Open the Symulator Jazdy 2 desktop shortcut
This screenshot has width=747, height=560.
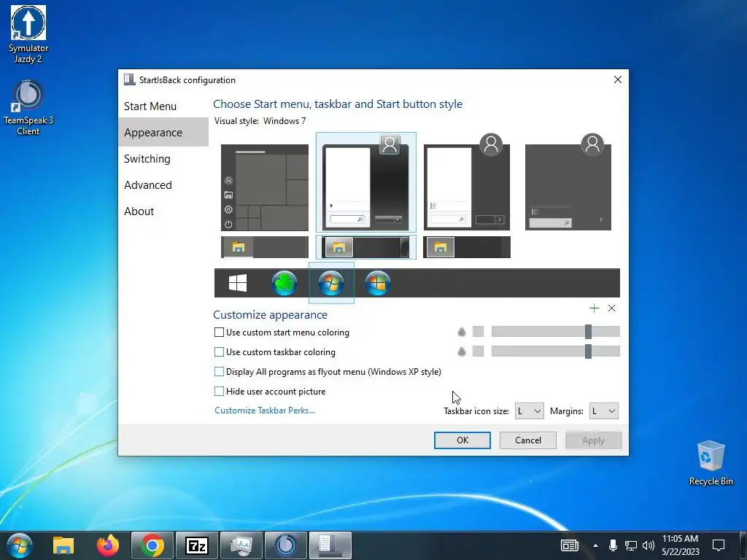[x=28, y=34]
